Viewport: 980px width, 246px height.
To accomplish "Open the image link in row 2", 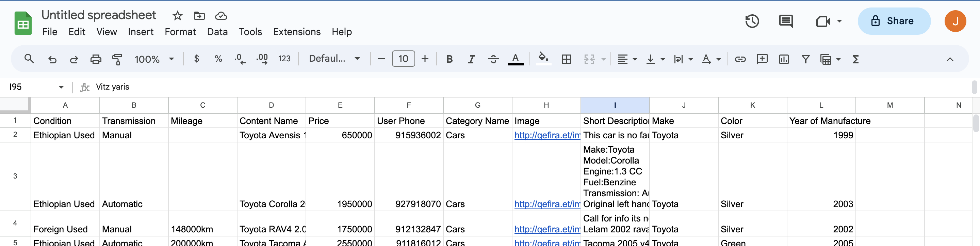I will pos(547,135).
